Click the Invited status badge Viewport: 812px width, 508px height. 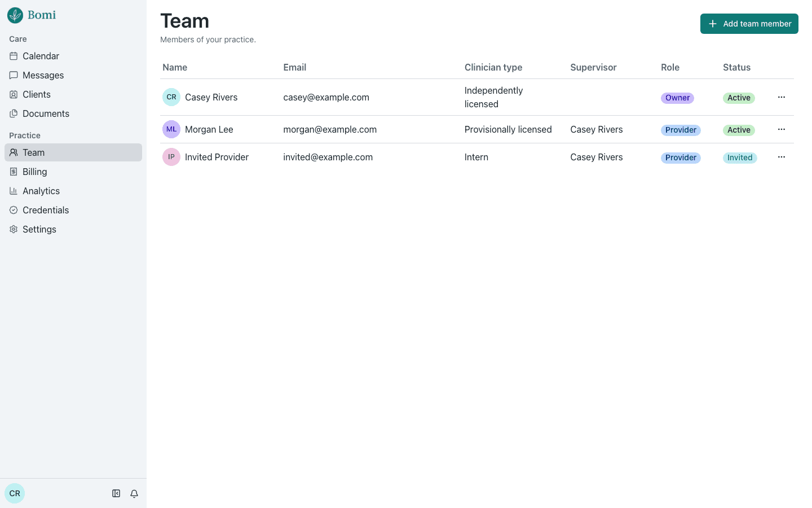(740, 157)
